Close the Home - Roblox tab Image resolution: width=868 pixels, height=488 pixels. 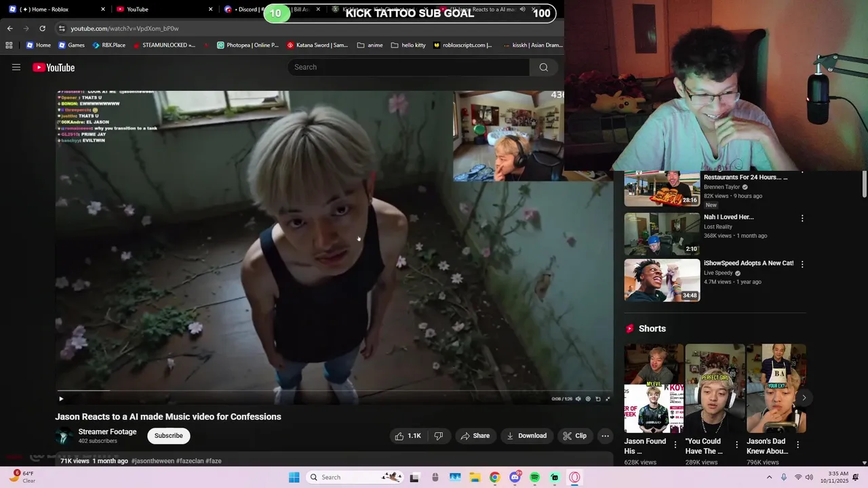(x=103, y=9)
